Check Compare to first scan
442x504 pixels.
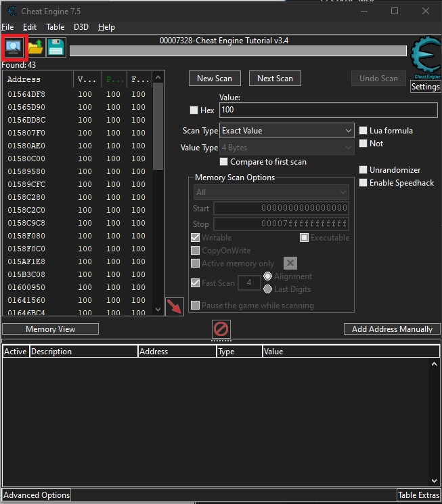point(223,162)
